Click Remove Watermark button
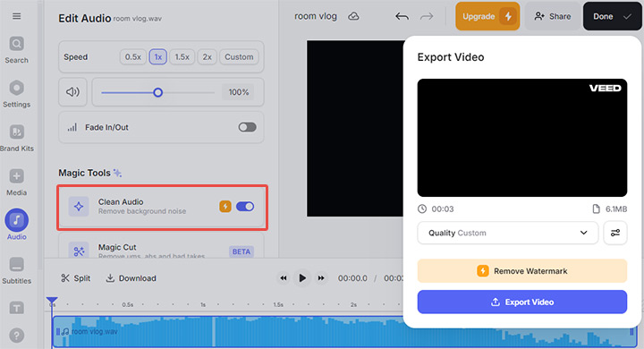 pyautogui.click(x=522, y=271)
